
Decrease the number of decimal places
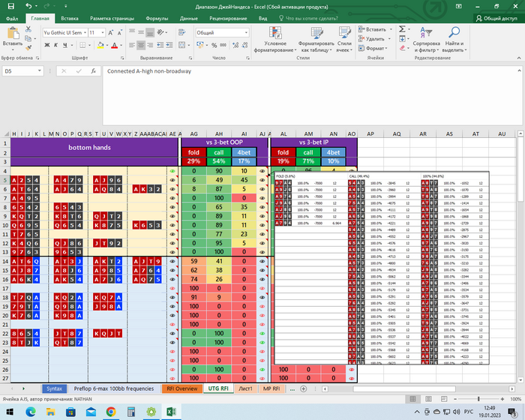(244, 45)
